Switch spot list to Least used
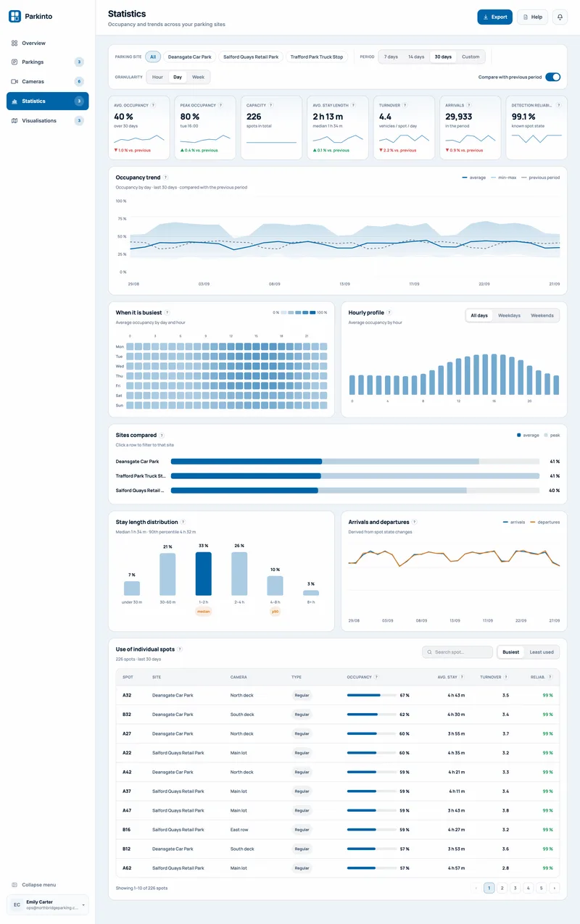The image size is (580, 924). click(x=541, y=652)
